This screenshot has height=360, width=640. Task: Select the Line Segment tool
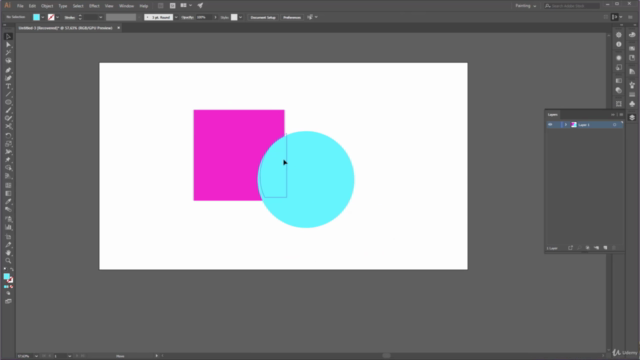[8, 94]
